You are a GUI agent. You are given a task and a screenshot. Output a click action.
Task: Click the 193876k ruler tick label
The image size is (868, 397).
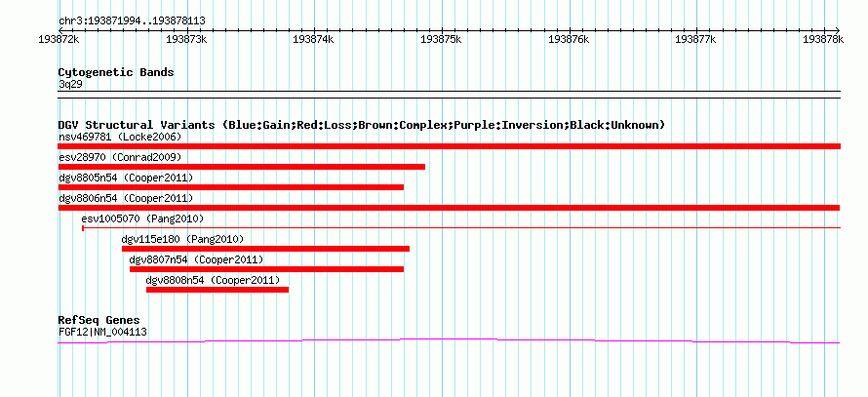(569, 39)
